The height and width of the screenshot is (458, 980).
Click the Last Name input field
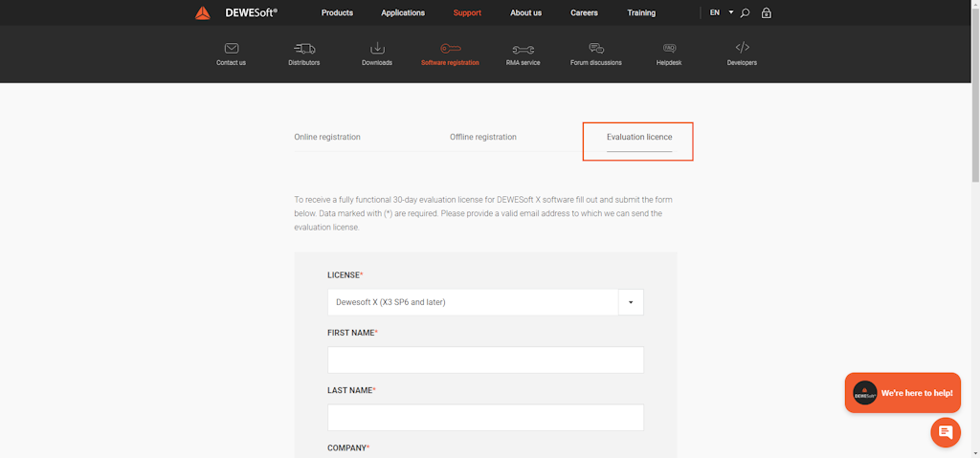pos(485,418)
